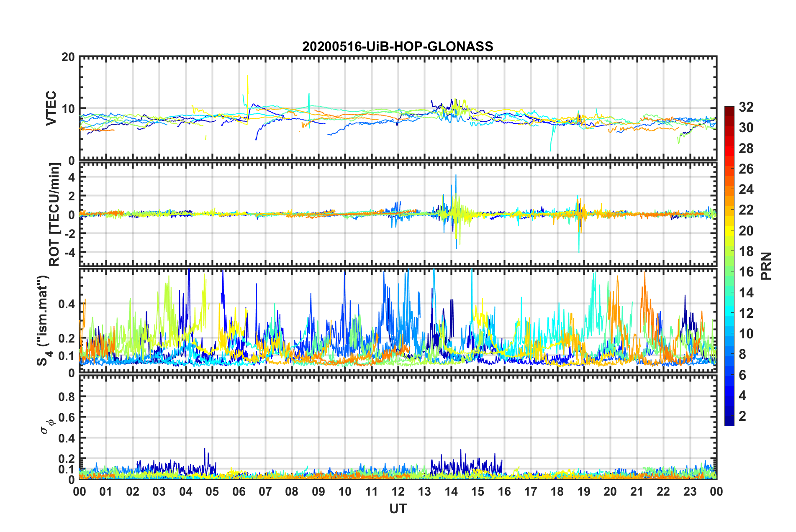Click x-axis tick label 14

(x=451, y=491)
